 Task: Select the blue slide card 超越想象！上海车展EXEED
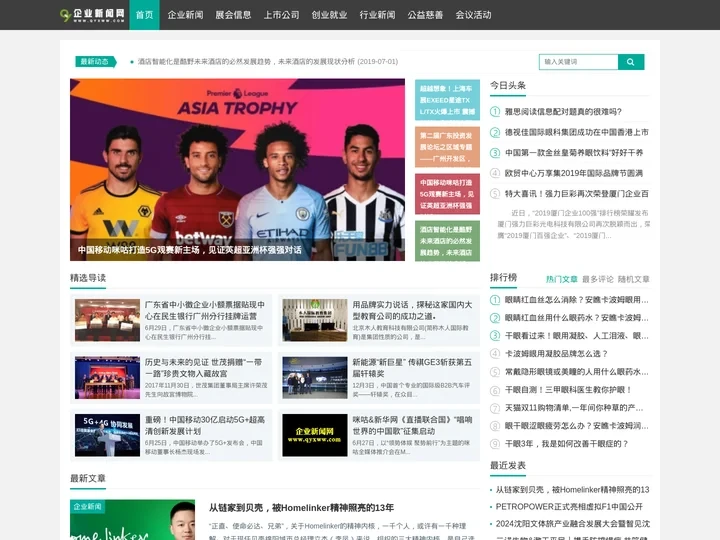point(447,100)
